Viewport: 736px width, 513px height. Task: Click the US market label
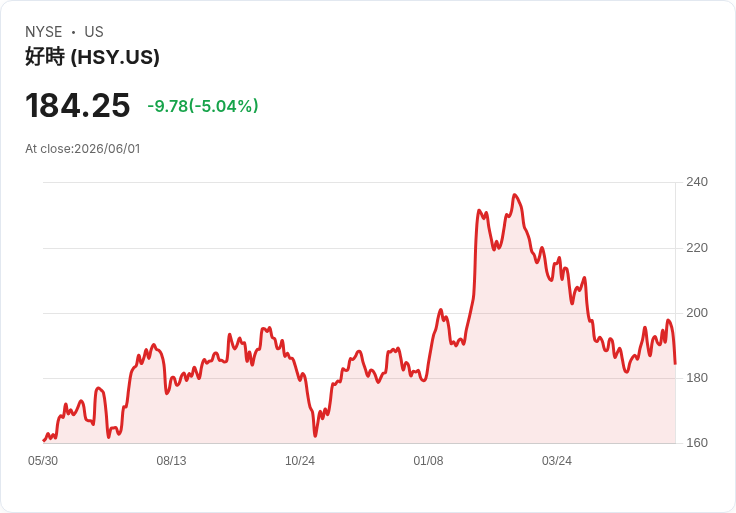coord(94,32)
